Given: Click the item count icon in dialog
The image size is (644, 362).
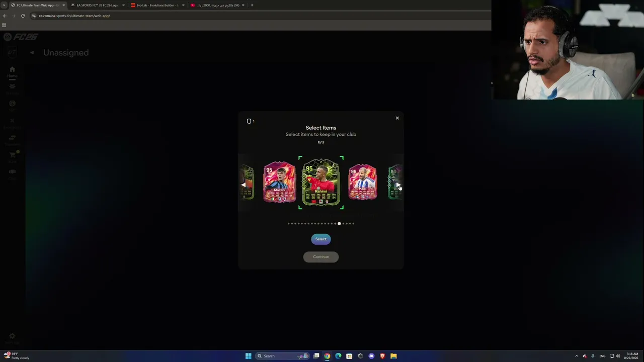Looking at the screenshot, I should coord(249,121).
